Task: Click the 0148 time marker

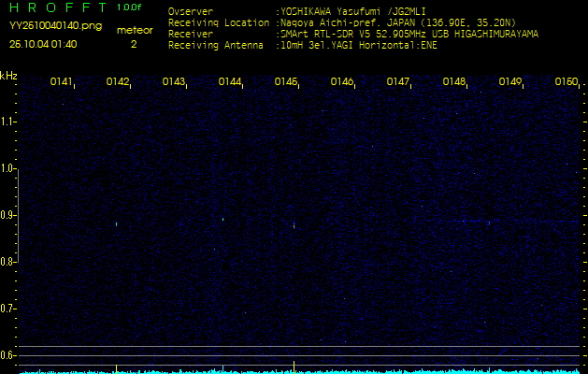Action: 453,81
